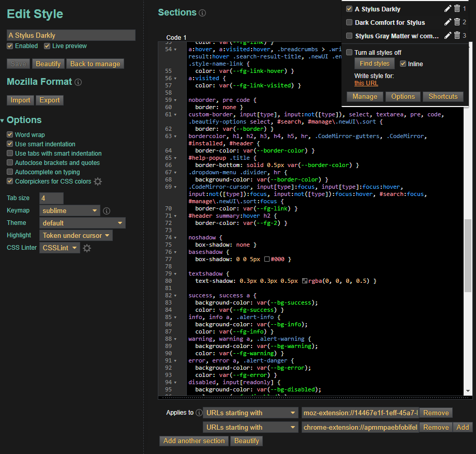Toggle the Word wrap checkbox
This screenshot has height=454, width=476.
pos(10,135)
